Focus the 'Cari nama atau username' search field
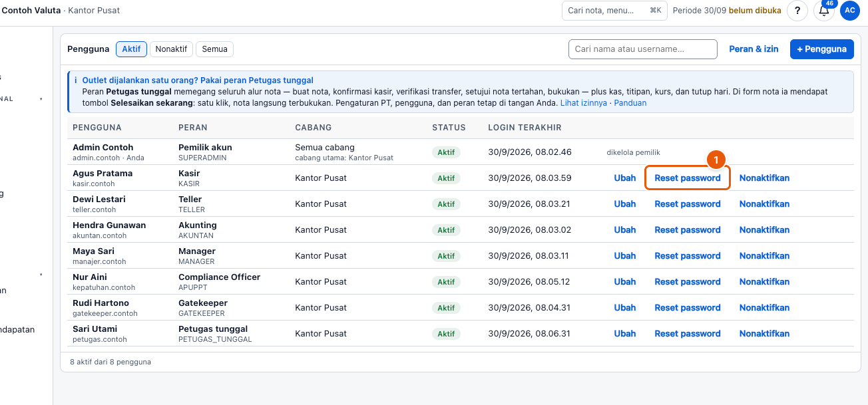The height and width of the screenshot is (405, 868). click(x=643, y=49)
